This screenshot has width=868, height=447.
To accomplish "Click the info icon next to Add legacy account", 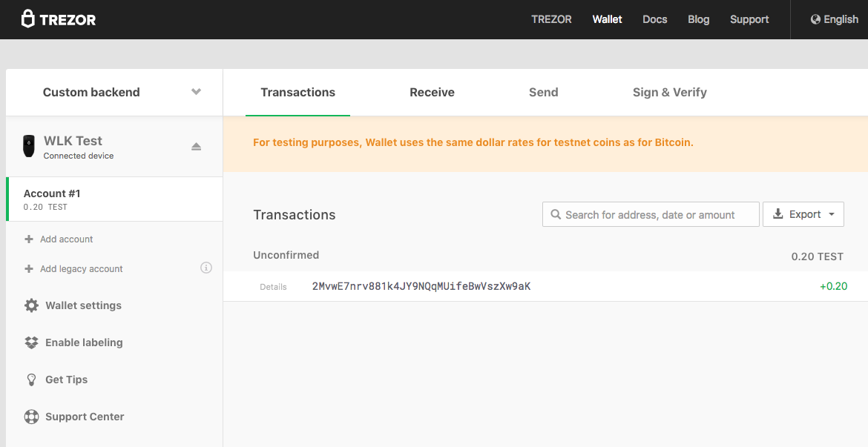I will point(206,268).
